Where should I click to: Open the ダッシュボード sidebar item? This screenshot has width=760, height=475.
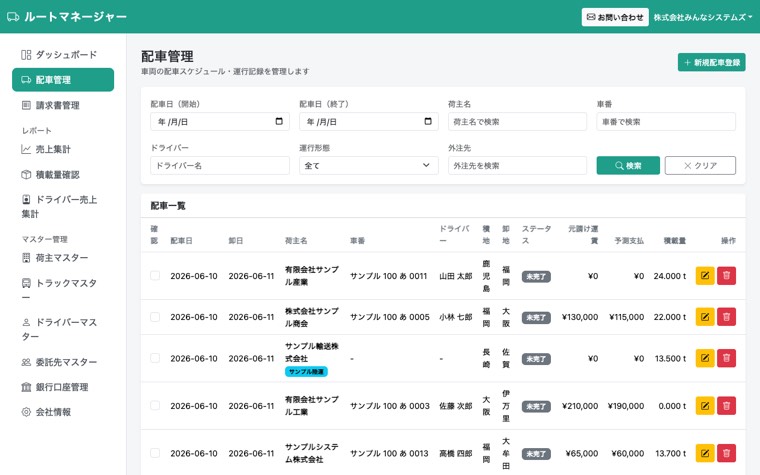pos(63,55)
